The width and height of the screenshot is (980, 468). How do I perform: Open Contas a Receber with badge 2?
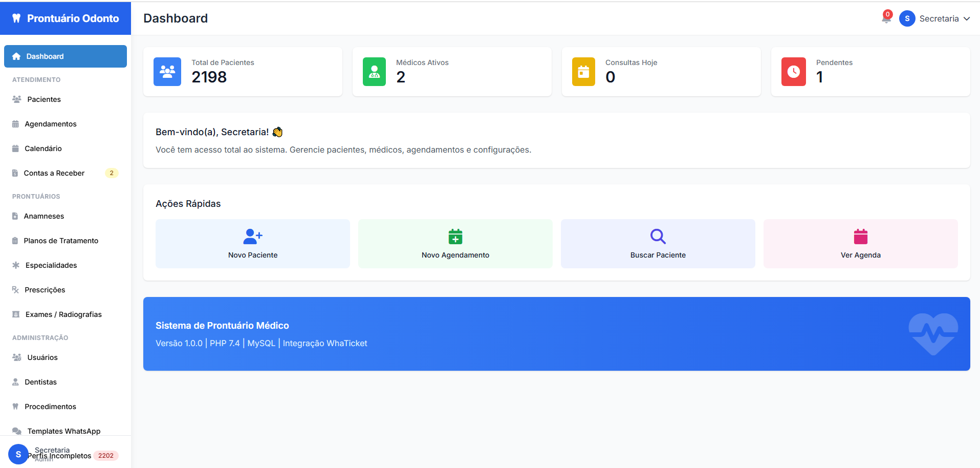click(54, 173)
